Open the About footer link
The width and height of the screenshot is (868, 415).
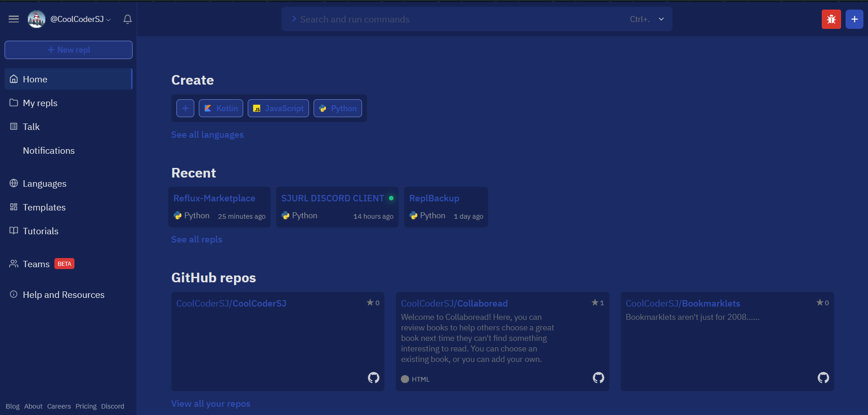(33, 406)
